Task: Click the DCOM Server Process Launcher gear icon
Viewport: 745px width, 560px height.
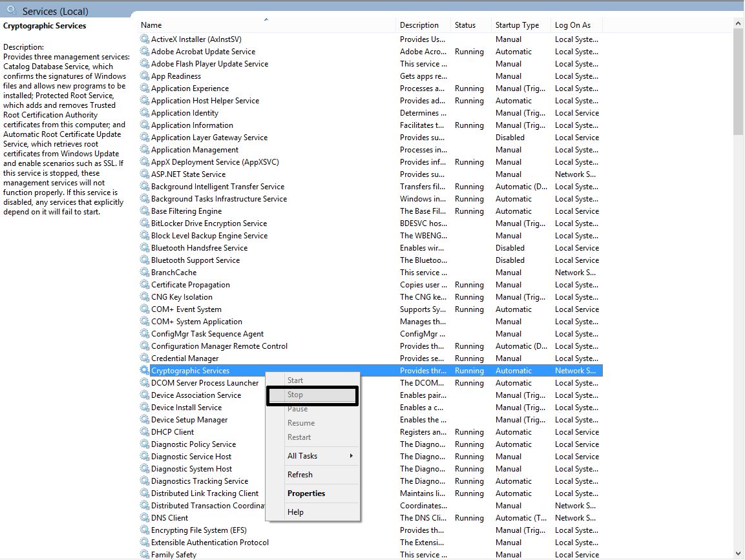Action: point(145,383)
